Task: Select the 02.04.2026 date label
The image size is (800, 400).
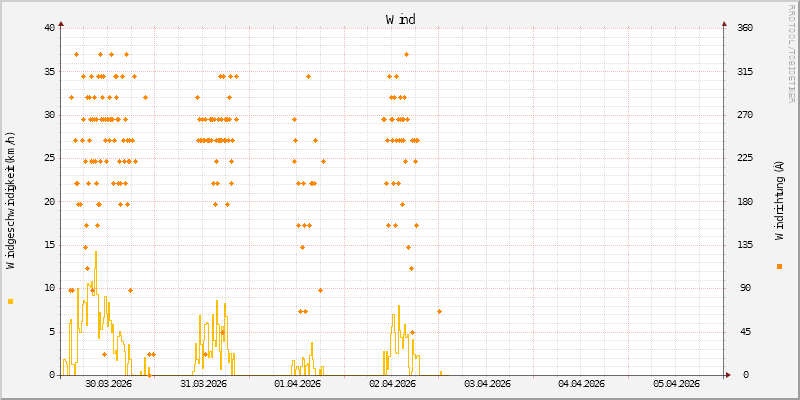Action: [392, 383]
